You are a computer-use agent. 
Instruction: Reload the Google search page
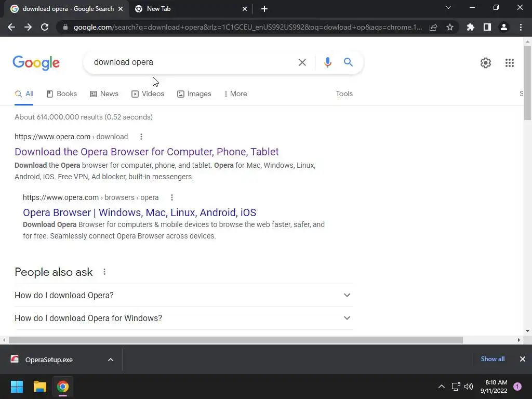[x=45, y=27]
